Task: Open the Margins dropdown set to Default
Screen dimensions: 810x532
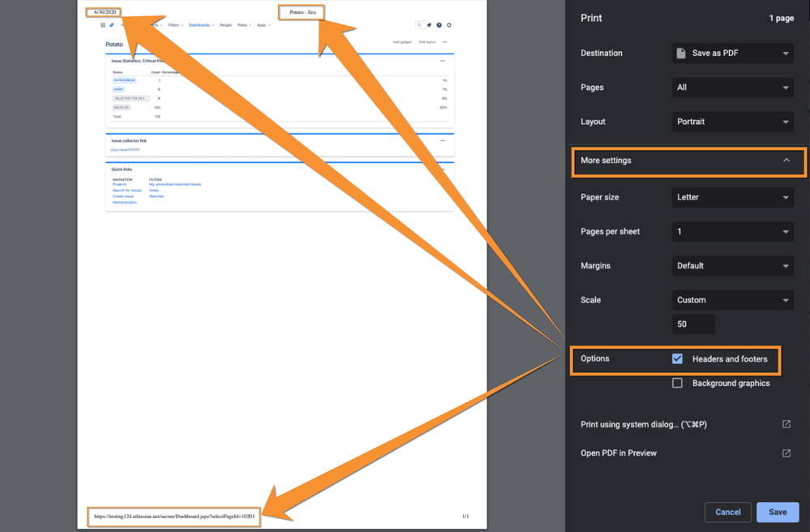Action: click(732, 265)
